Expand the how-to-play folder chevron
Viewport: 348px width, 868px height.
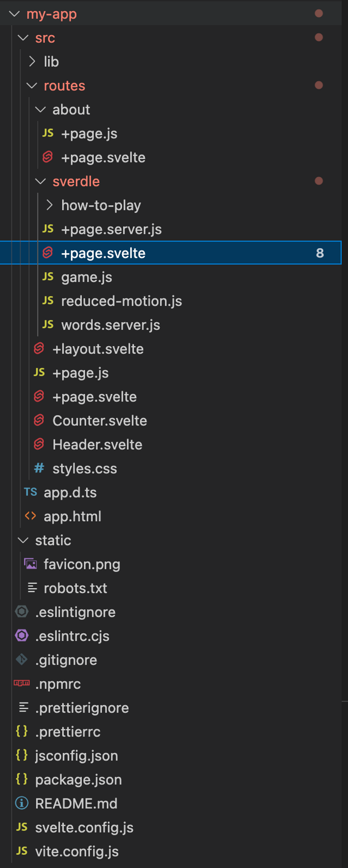49,205
